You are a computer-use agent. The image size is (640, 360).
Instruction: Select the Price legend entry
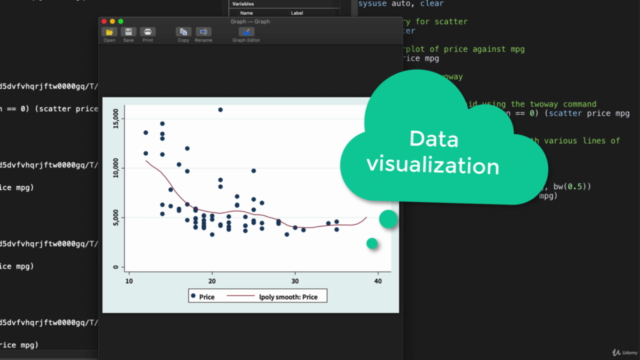point(203,297)
